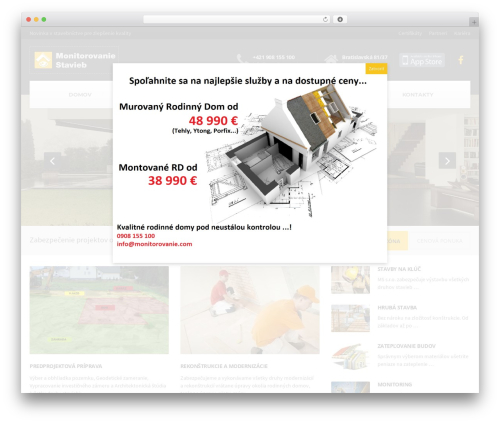Screen dimensions: 500x423
Task: Open the STAVBY NA KĽÚČ heading link
Action: [399, 269]
